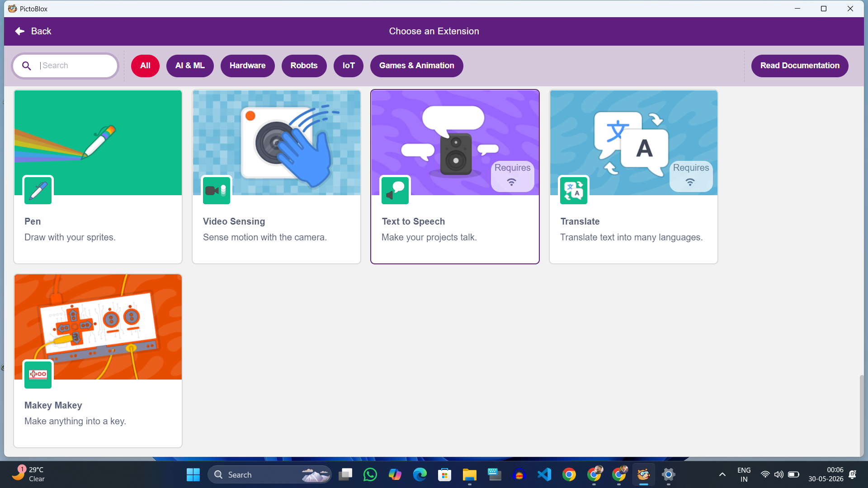
Task: Open the notification bell in the system tray
Action: [853, 474]
